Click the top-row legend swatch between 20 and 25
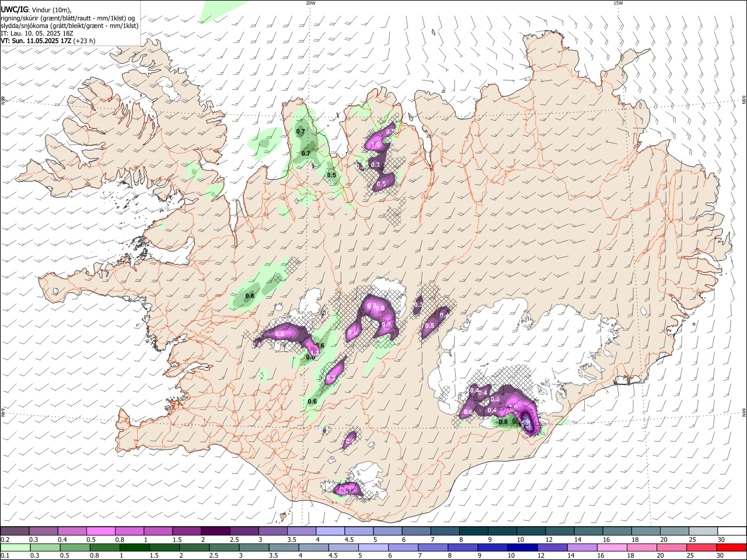Viewport: 747px width, 560px height. point(675,531)
